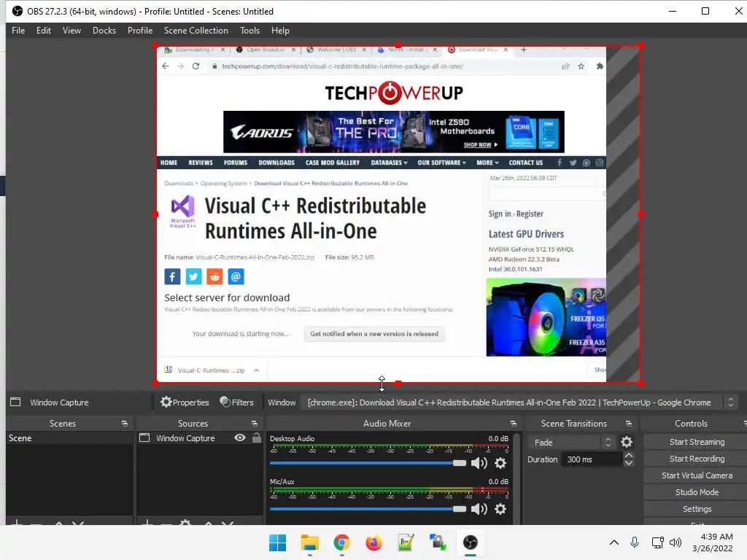Screen dimensions: 747x560
Task: Open the Scene Collection menu
Action: pos(196,31)
